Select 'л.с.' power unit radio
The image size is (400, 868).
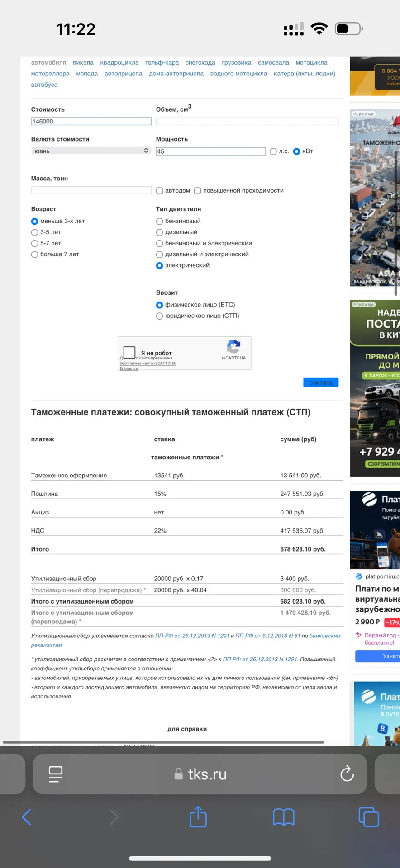pos(273,151)
